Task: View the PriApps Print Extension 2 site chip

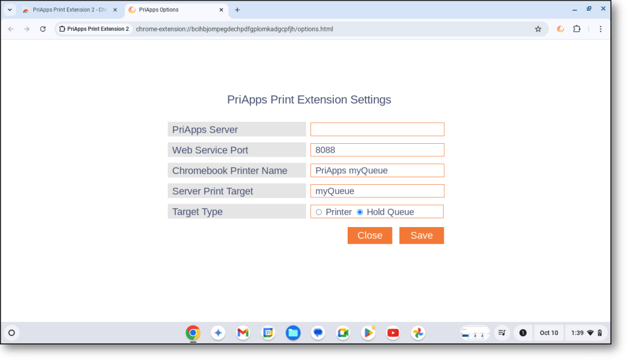Action: 94,29
